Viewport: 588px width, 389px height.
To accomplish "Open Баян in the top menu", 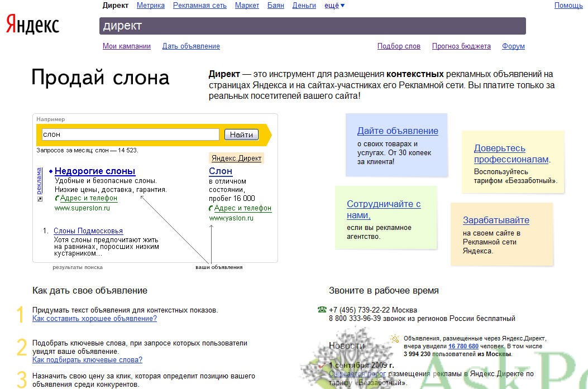I will [x=276, y=6].
